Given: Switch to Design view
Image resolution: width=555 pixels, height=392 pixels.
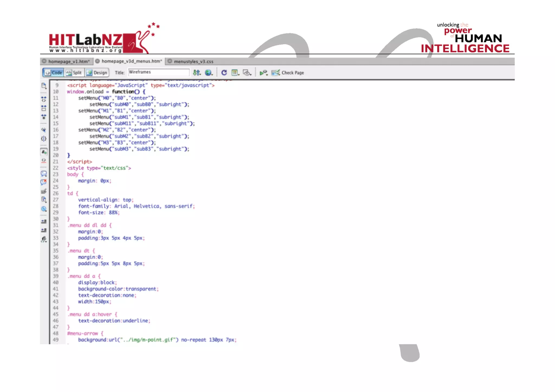Looking at the screenshot, I should pos(97,73).
